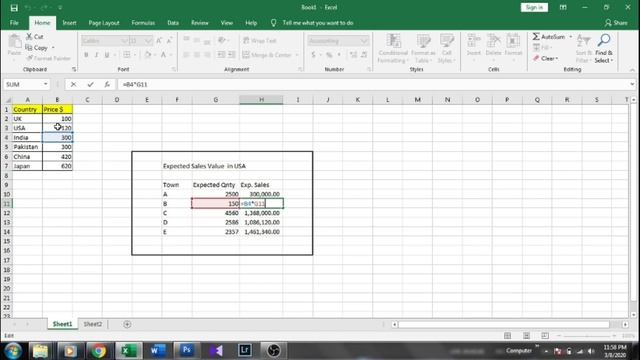Viewport: 640px width, 360px height.
Task: Pick the Fill Color bucket
Action: point(148,55)
